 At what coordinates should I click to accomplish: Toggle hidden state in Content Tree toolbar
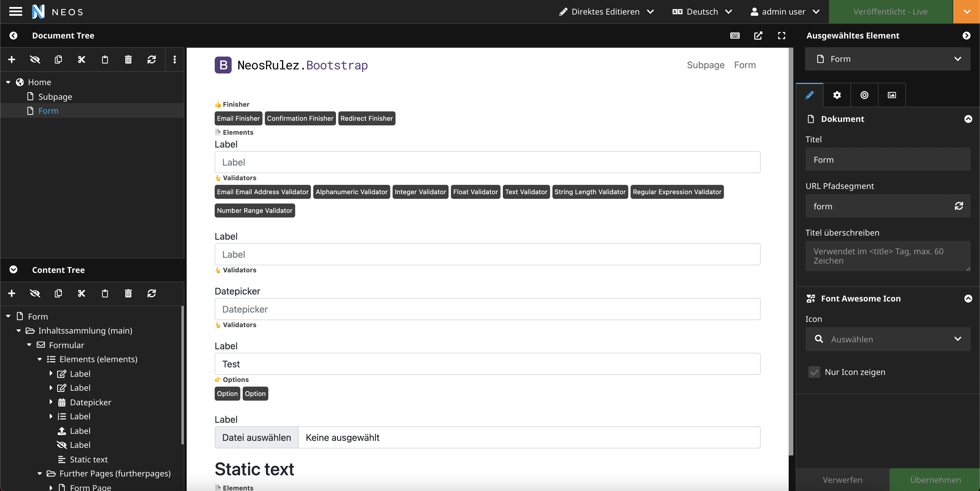pyautogui.click(x=35, y=293)
